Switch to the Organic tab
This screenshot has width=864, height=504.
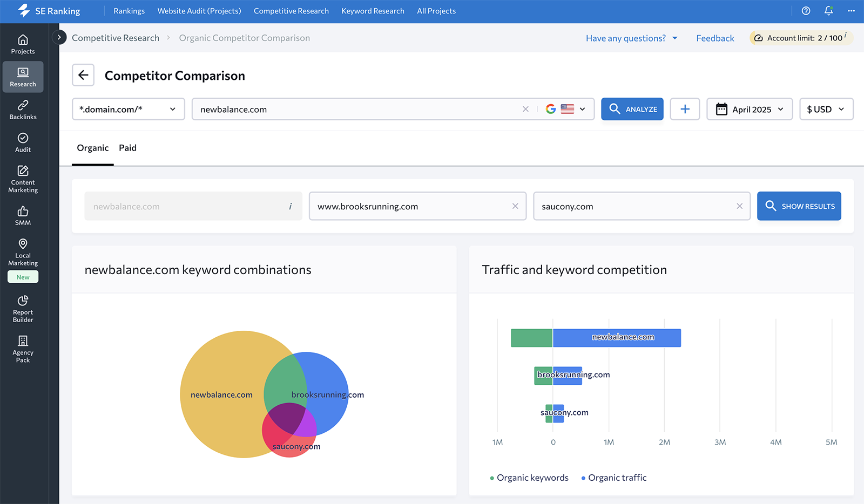[93, 148]
